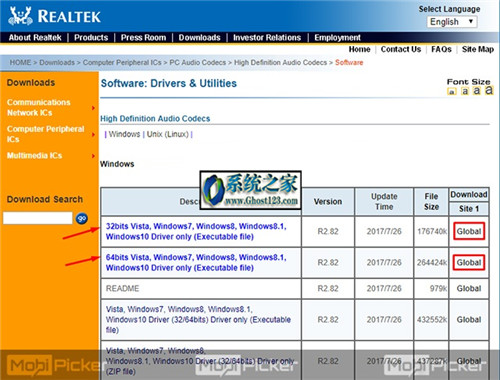Open the Investor Relations menu item

[267, 37]
